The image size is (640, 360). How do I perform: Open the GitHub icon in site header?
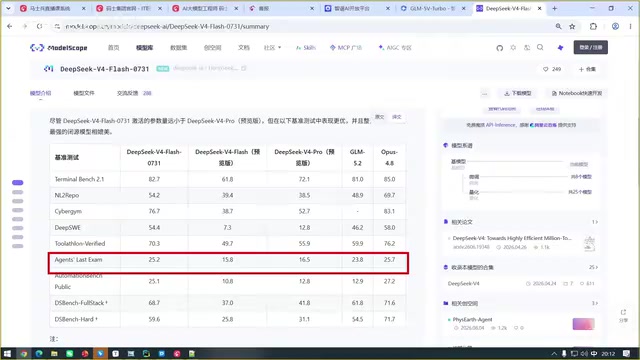[x=500, y=48]
